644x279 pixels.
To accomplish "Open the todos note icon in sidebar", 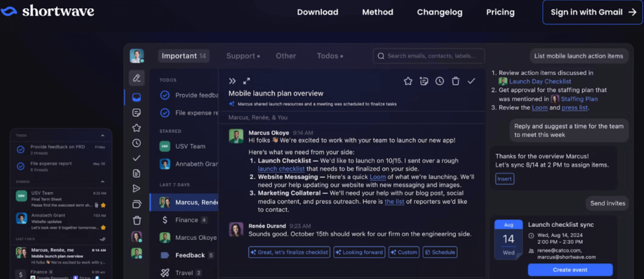I will tap(136, 112).
